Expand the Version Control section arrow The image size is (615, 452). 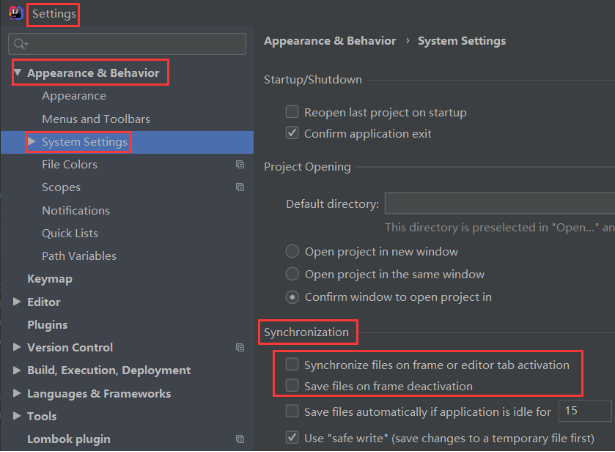[x=17, y=347]
